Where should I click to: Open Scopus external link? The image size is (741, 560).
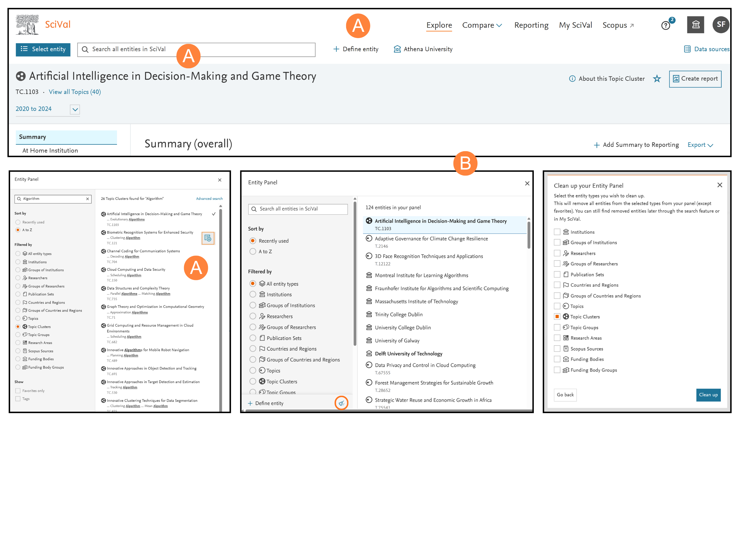[x=618, y=26]
